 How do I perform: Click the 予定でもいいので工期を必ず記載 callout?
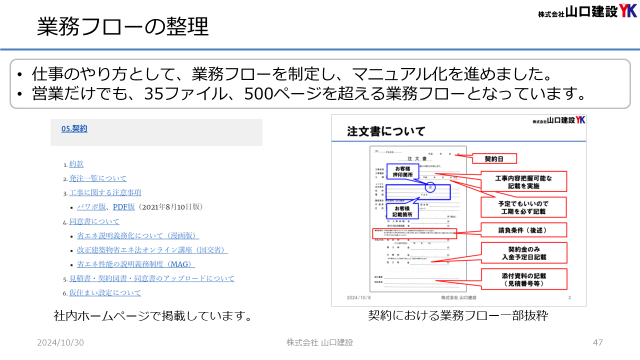pos(524,207)
